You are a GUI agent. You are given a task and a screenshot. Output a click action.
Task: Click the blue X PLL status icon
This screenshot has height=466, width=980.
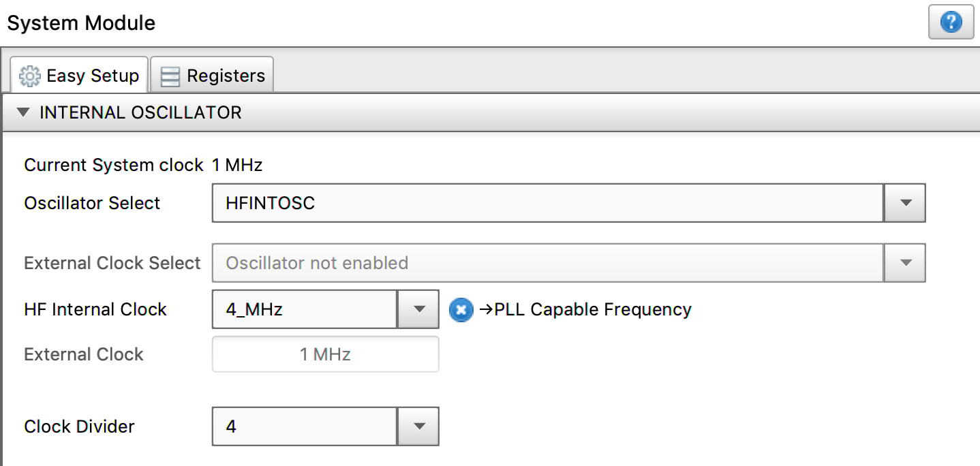point(461,310)
